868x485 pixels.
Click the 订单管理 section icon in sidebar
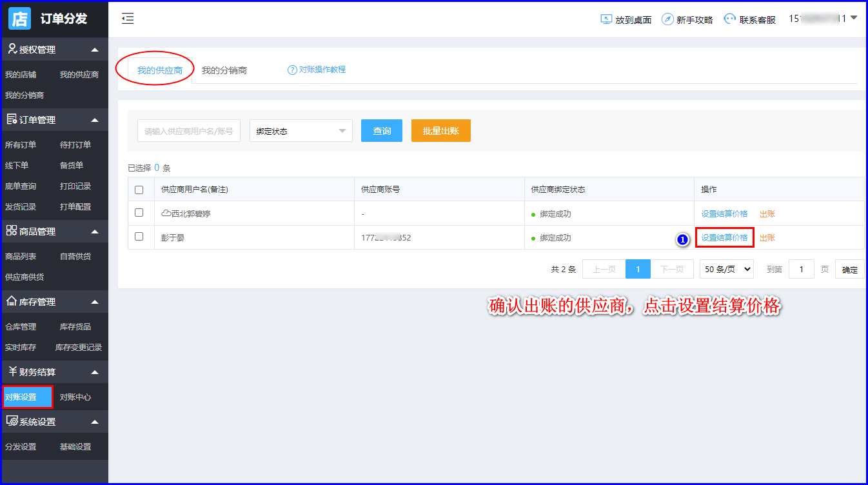(12, 119)
